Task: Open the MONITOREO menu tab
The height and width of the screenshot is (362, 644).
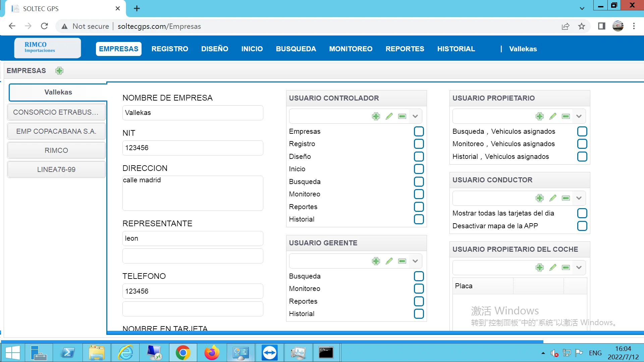Action: [351, 49]
